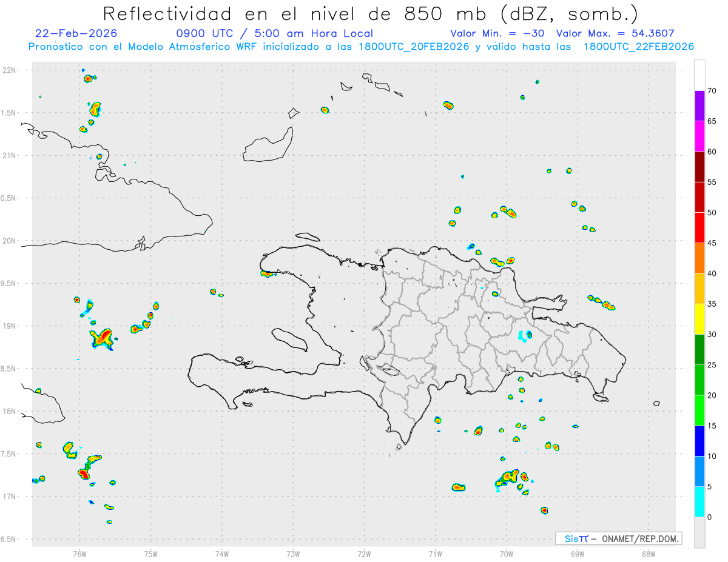
Task: Click the dark blue 10–15 dBZ segment
Action: [x=699, y=441]
